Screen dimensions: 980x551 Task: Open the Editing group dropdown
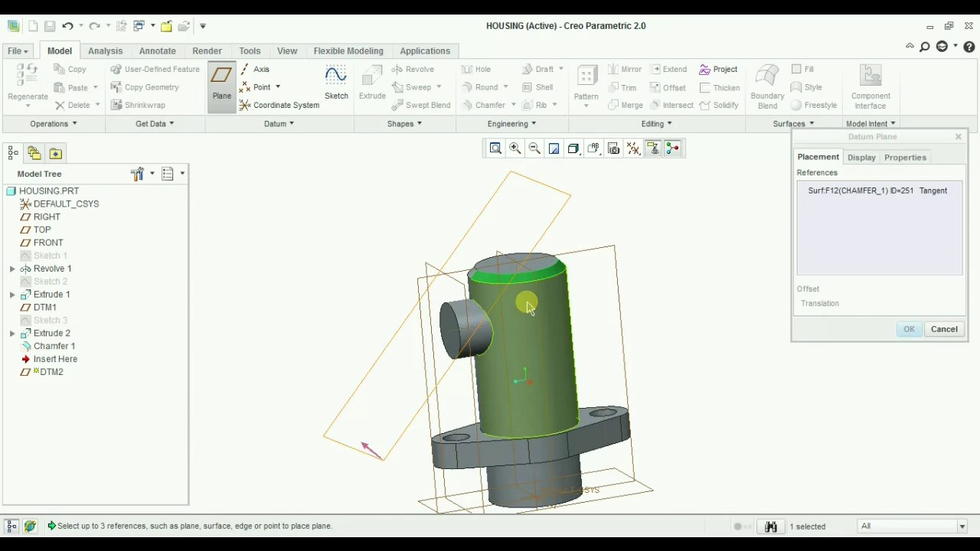point(656,123)
